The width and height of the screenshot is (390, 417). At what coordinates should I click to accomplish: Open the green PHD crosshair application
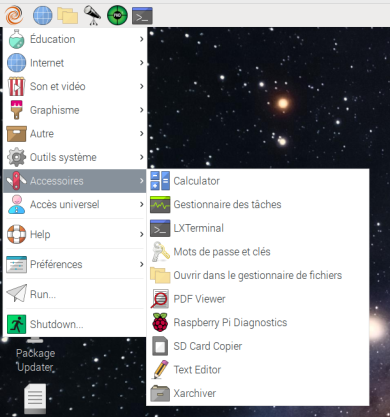[x=117, y=15]
